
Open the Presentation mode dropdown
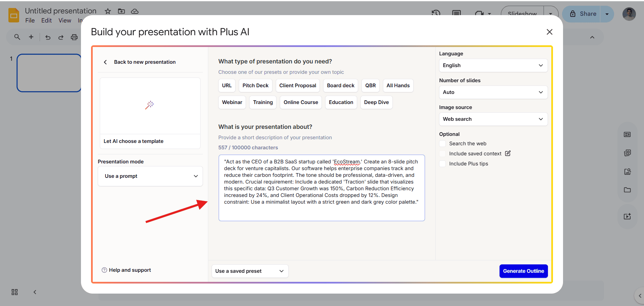pyautogui.click(x=150, y=176)
